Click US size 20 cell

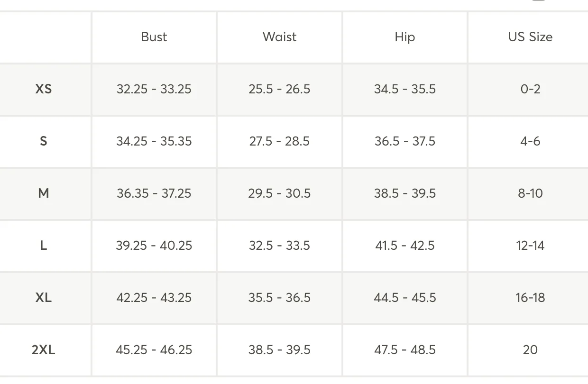click(x=530, y=350)
